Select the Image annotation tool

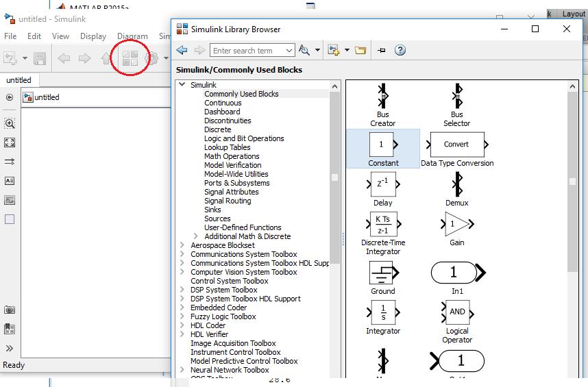tap(10, 200)
